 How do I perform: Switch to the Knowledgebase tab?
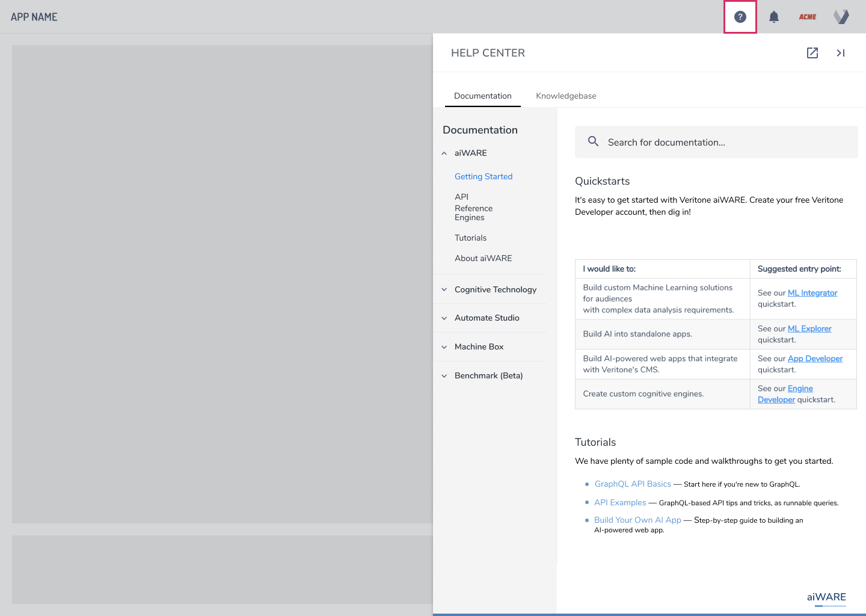[x=566, y=96]
